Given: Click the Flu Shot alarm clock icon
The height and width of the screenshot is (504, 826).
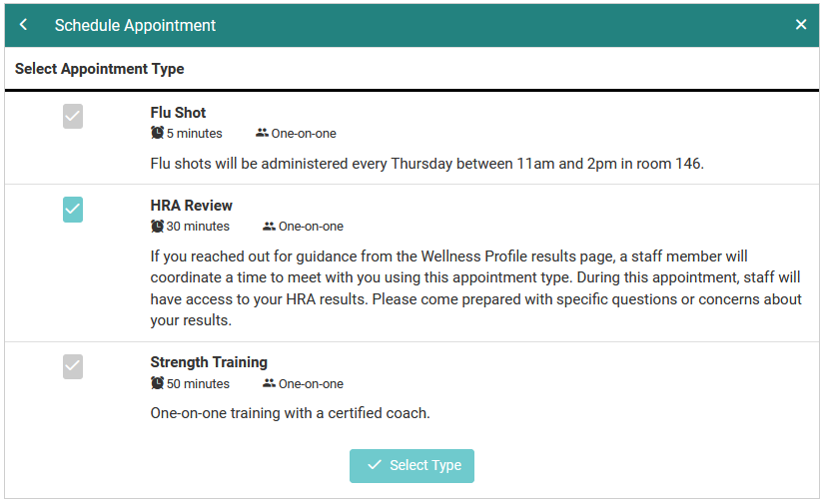Looking at the screenshot, I should click(x=158, y=133).
